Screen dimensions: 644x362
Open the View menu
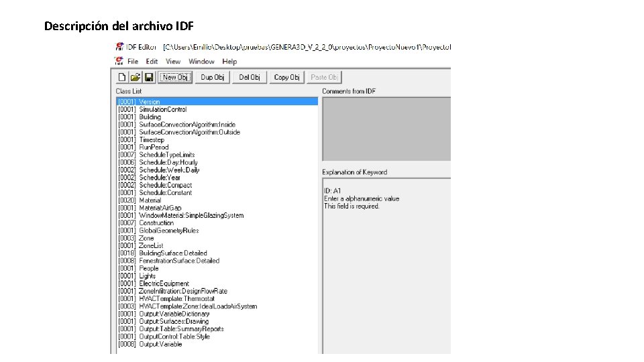click(x=173, y=61)
